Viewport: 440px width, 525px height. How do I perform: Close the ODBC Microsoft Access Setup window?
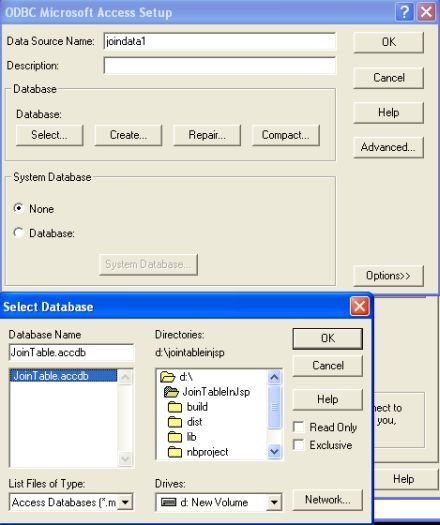[426, 12]
